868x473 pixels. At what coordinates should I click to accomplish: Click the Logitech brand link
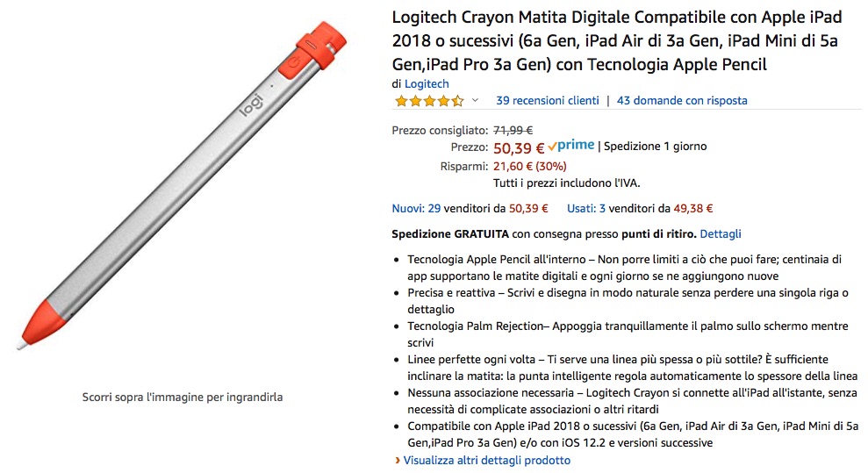427,84
